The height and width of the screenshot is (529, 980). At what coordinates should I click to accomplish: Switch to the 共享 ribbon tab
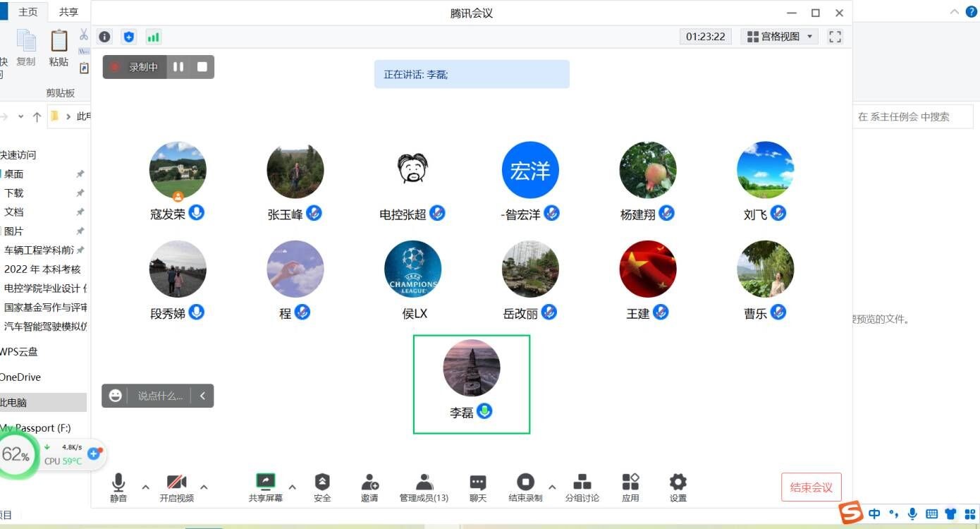pos(68,12)
